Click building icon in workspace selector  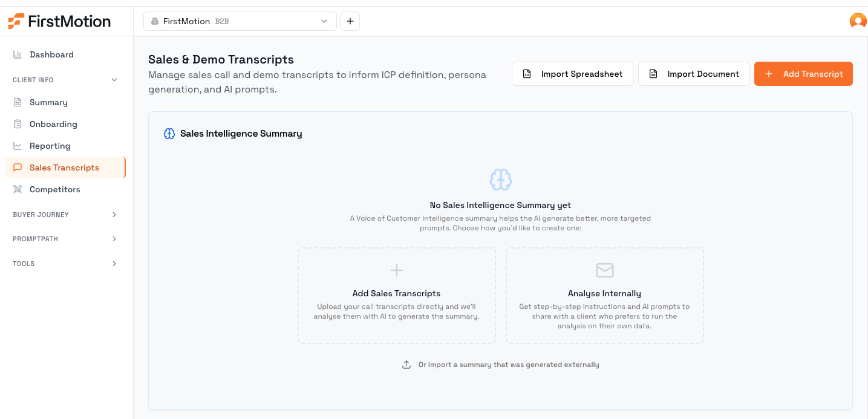pos(155,21)
